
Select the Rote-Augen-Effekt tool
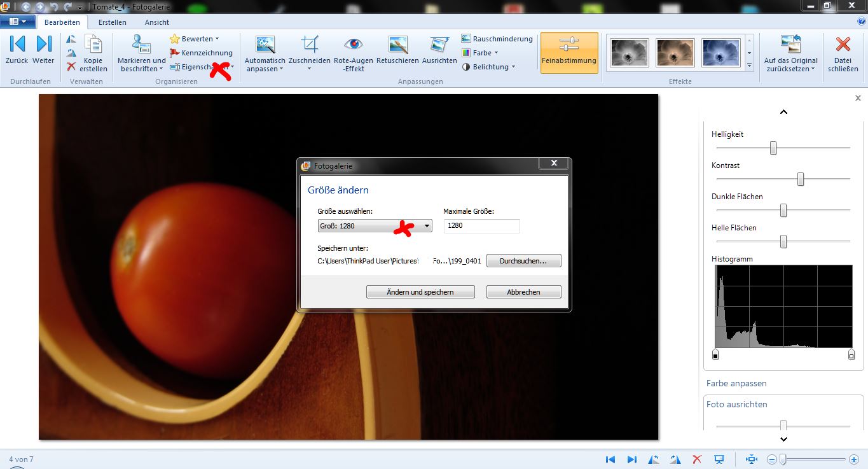[x=354, y=53]
